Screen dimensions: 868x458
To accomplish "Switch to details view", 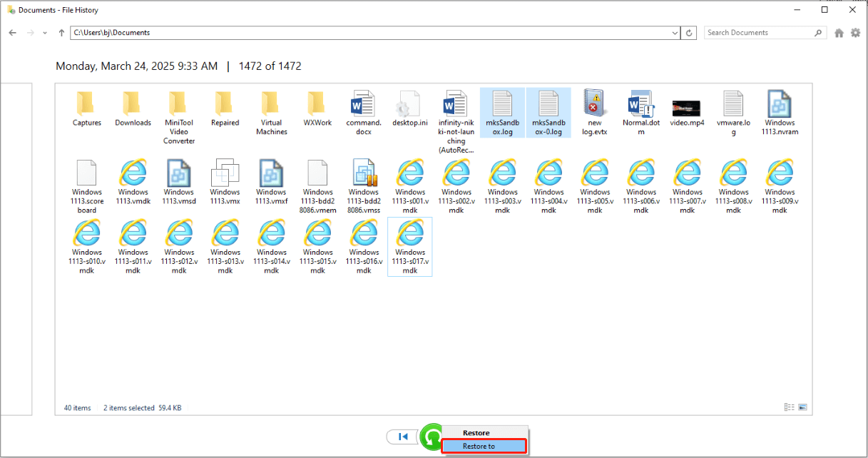I will [789, 407].
